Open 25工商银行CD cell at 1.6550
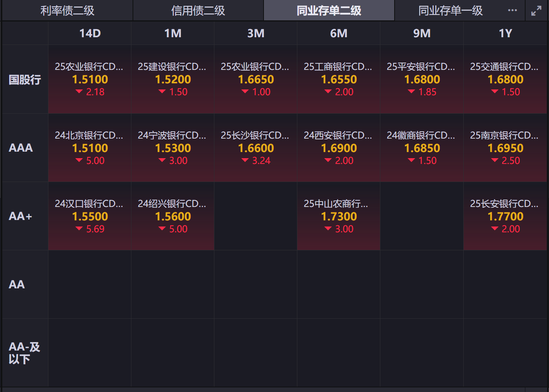The height and width of the screenshot is (392, 549). (339, 79)
